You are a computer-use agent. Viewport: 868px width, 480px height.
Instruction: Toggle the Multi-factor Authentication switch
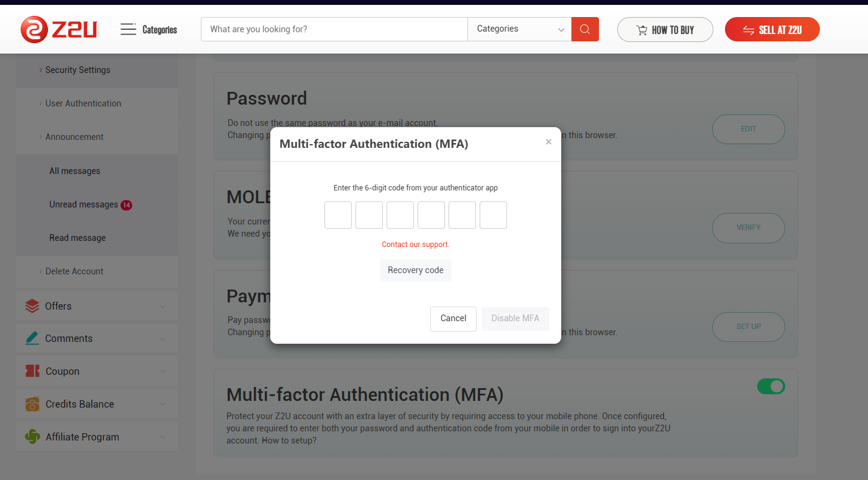coord(771,386)
